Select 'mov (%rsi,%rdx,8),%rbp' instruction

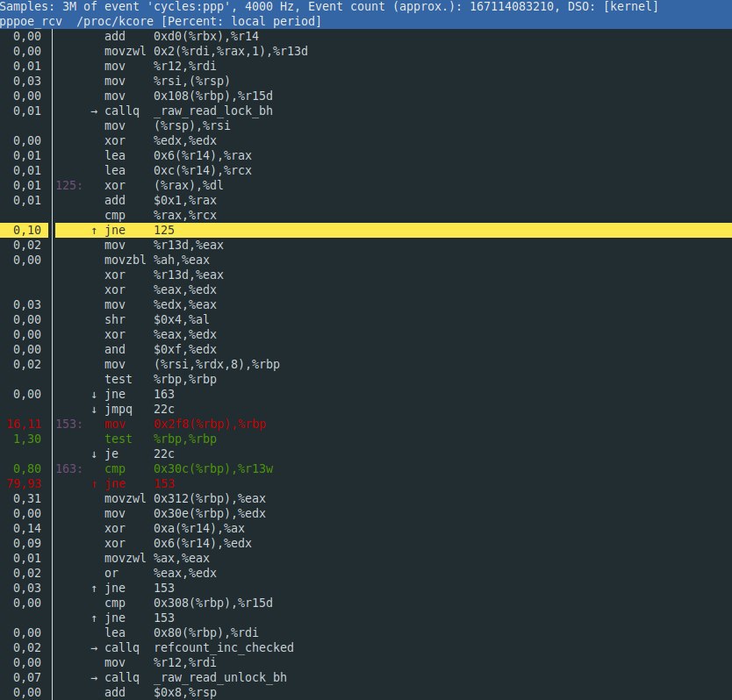point(192,364)
